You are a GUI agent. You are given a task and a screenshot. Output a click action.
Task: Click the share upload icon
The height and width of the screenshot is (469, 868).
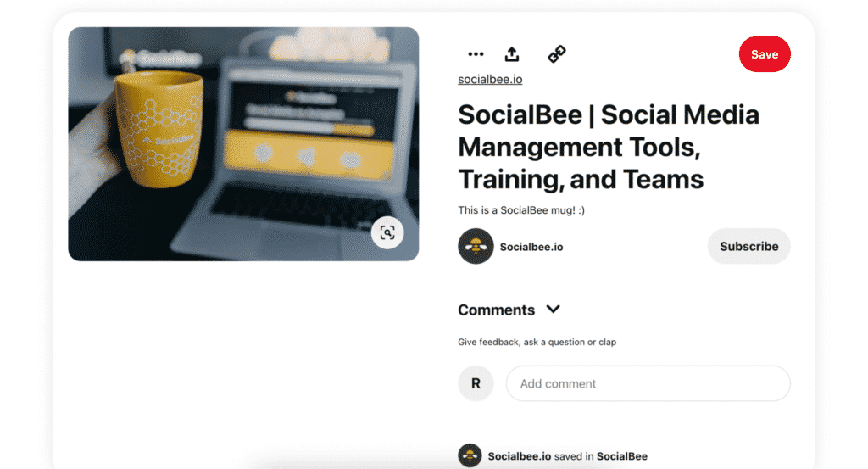512,54
